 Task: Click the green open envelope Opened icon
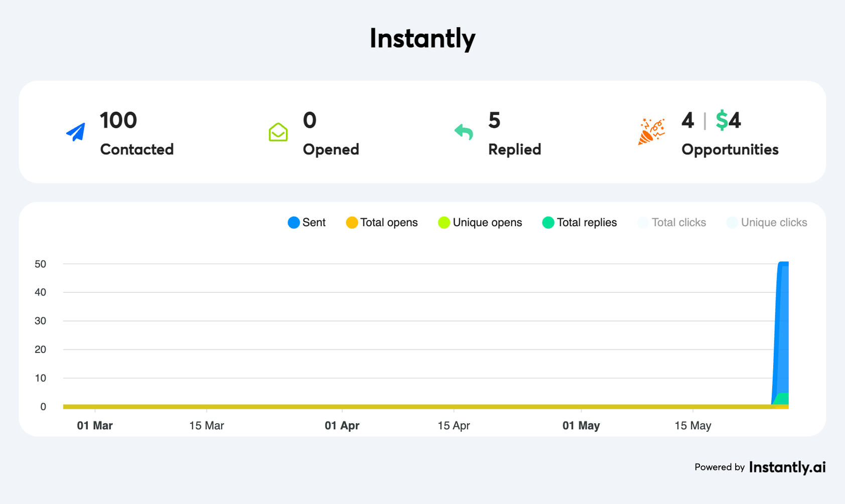(x=278, y=132)
